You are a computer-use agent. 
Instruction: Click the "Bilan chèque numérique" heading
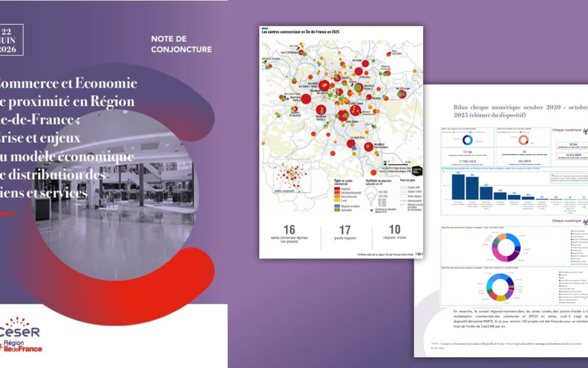point(520,111)
